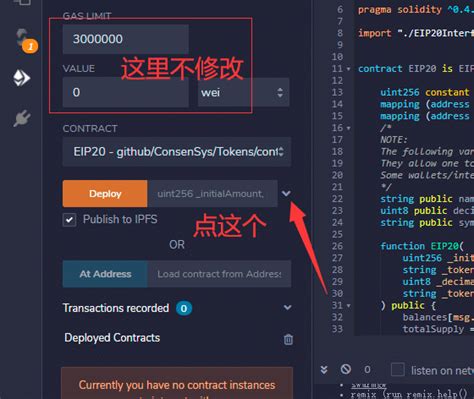Image resolution: width=474 pixels, height=399 pixels.
Task: Expand Deploy constructor parameters chevron
Action: [286, 193]
